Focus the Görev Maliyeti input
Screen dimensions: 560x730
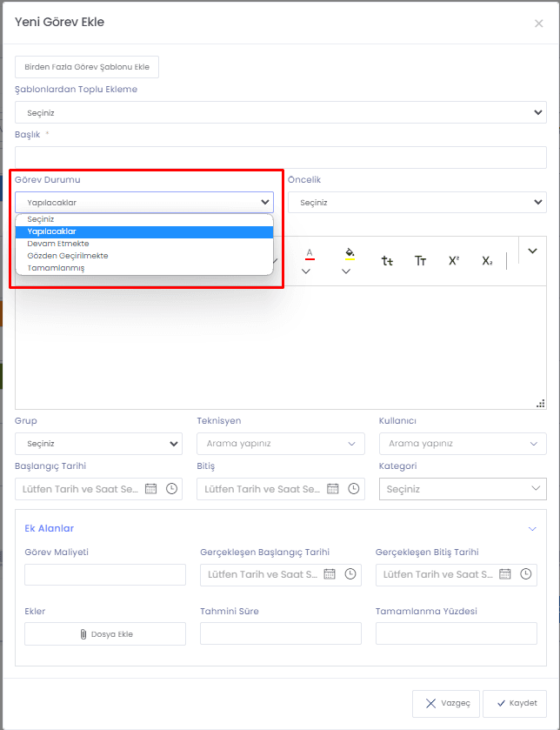point(105,574)
